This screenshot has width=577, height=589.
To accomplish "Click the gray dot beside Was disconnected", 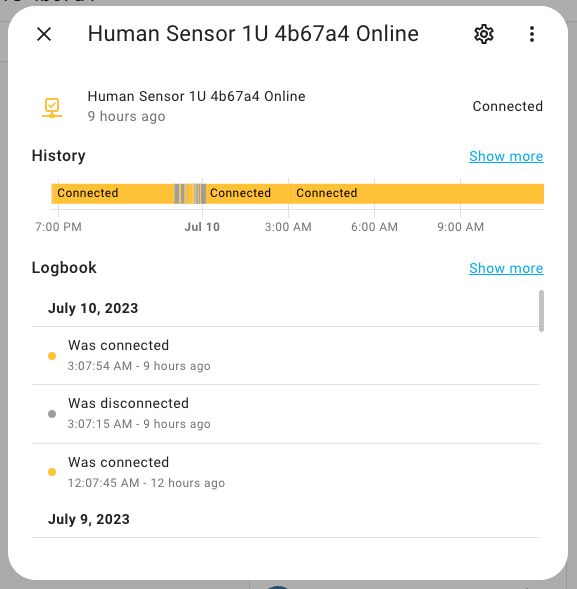I will 52,414.
